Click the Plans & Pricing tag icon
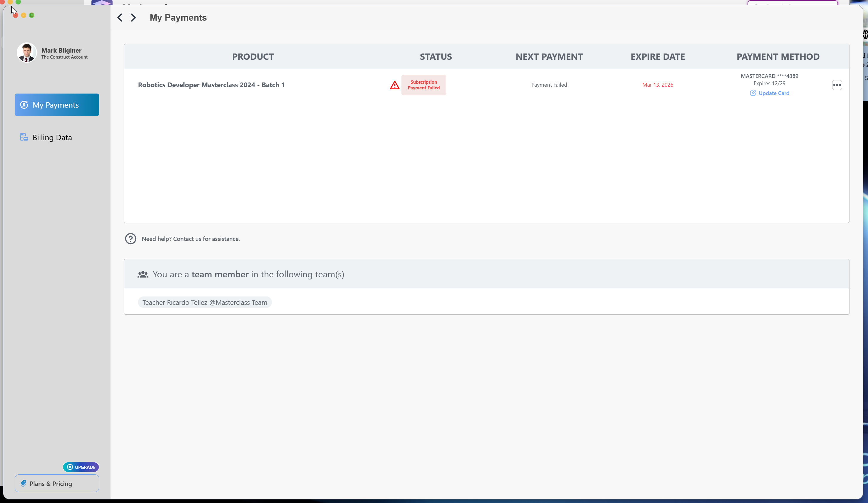 click(23, 483)
